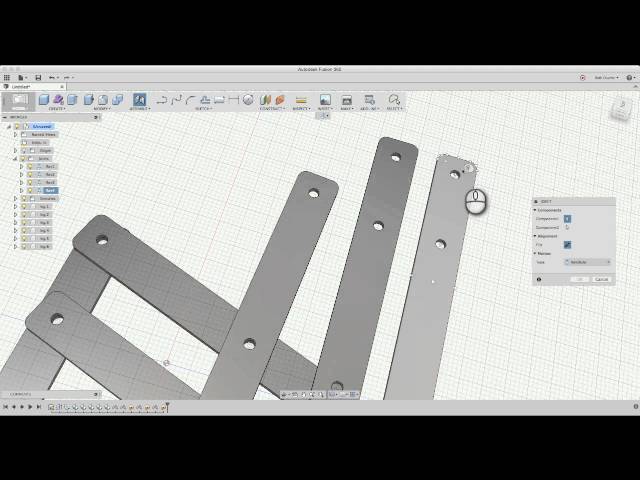Select the first Sketch toolbar icon
Screen dimensions: 640x480
162,99
